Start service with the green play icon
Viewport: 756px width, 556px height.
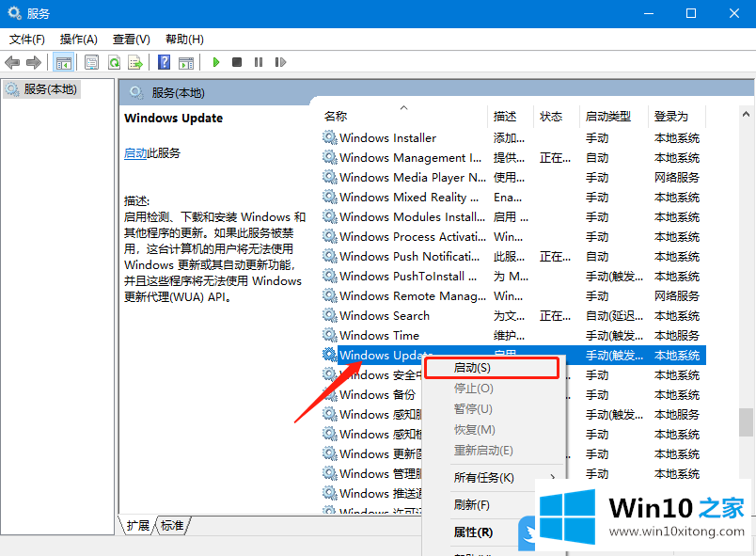216,62
